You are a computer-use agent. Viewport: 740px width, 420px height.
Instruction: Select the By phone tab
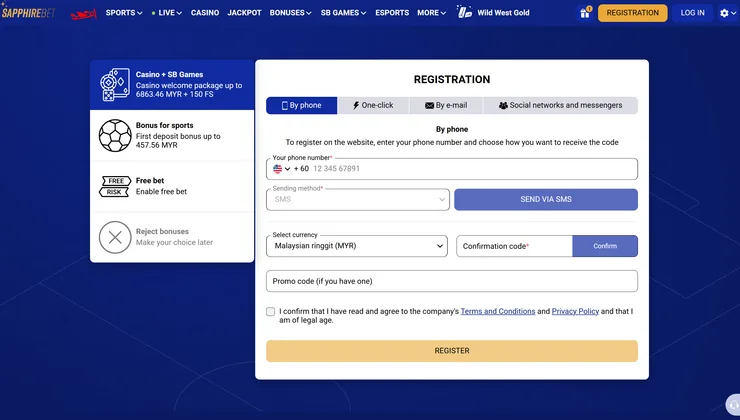302,105
